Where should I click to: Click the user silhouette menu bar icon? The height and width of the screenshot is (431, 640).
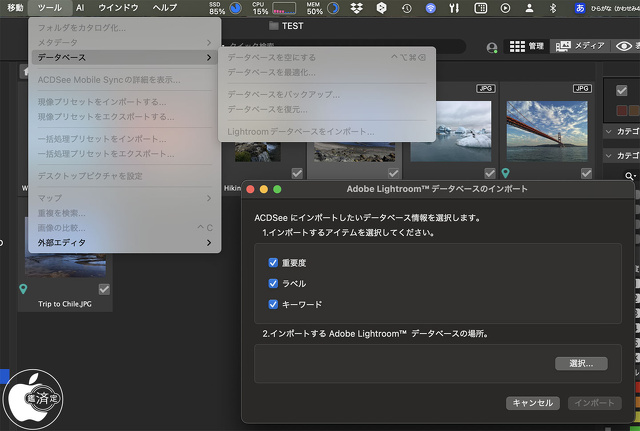click(x=529, y=8)
